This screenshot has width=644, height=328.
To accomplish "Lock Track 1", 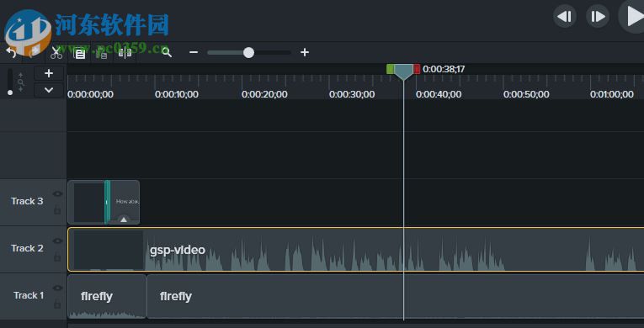I will coord(57,304).
